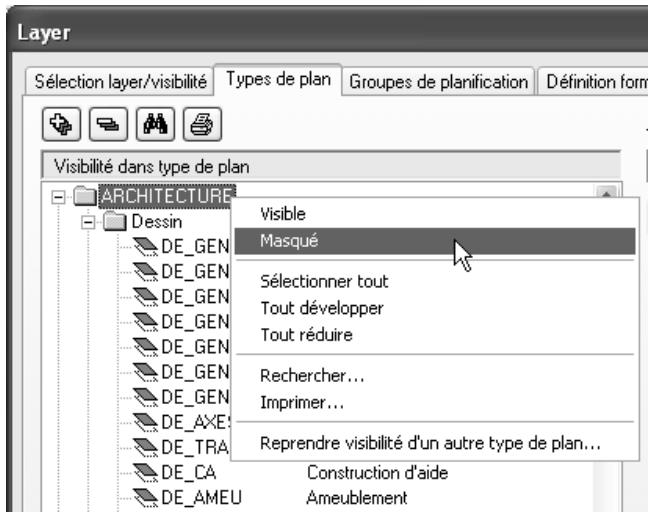The width and height of the screenshot is (648, 512).
Task: Select the ARCHITECTURE tree item
Action: tap(167, 196)
